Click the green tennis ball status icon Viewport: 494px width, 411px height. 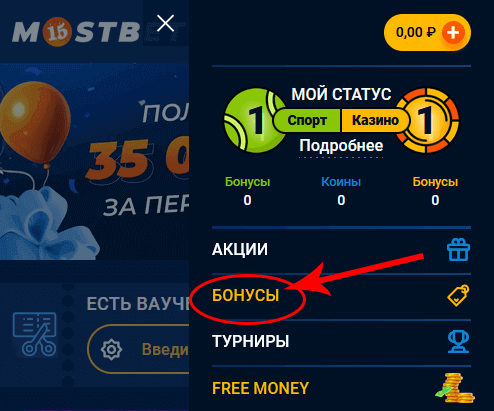pos(254,120)
